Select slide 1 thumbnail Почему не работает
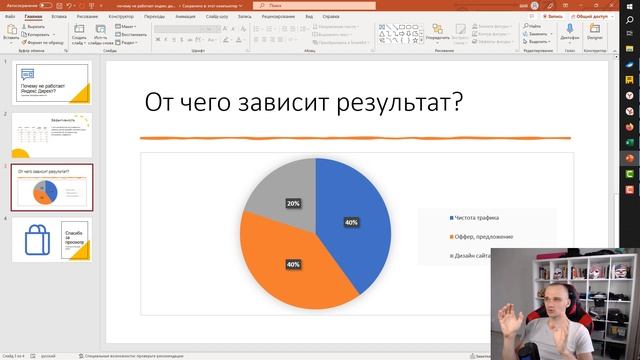The height and width of the screenshot is (360, 640). click(52, 83)
